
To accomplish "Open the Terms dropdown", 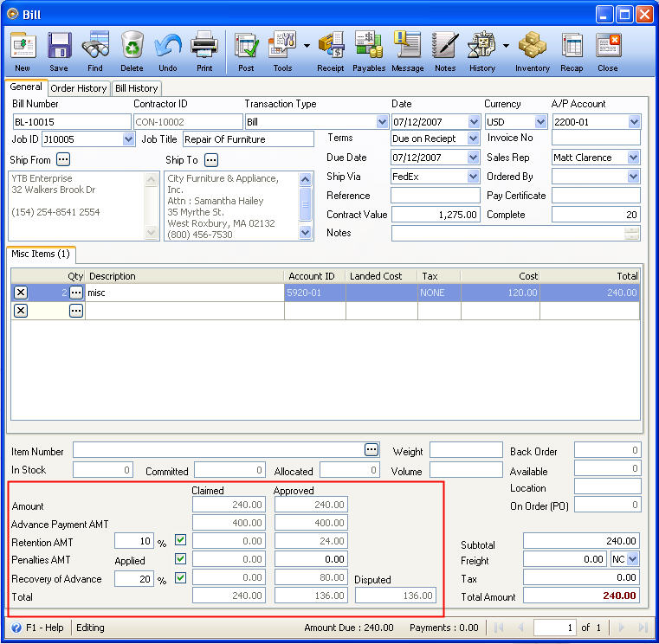I will pyautogui.click(x=473, y=138).
